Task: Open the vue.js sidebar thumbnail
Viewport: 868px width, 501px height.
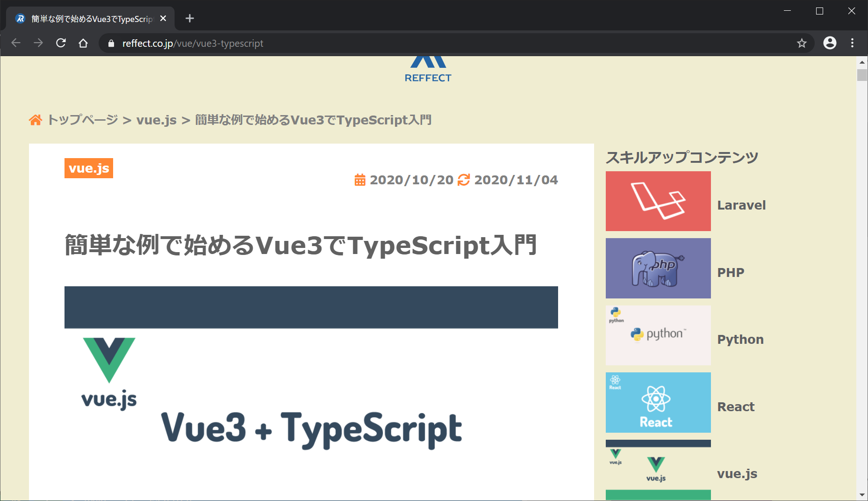Action: (x=658, y=470)
